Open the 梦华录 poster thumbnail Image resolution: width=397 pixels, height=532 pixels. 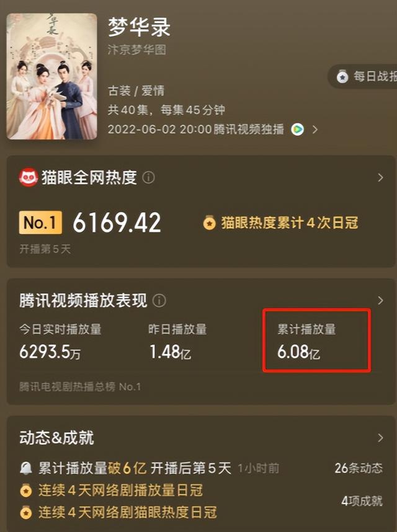[52, 76]
